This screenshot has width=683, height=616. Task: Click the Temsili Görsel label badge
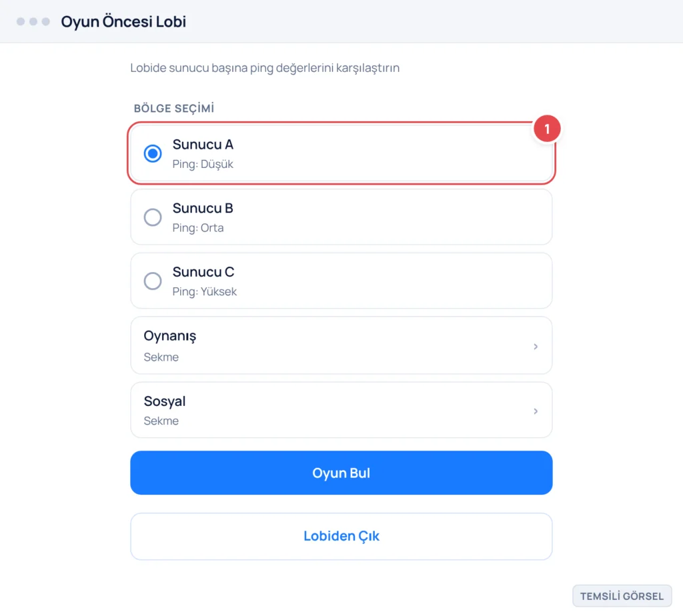click(622, 596)
